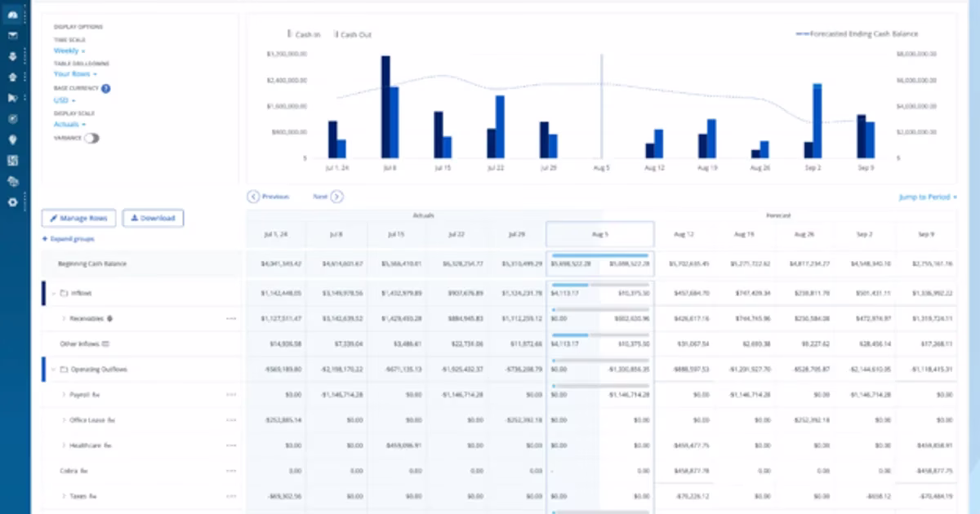Viewport: 980px width, 514px height.
Task: Select the cash-out arrow icon in sidebar
Action: pyautogui.click(x=11, y=78)
